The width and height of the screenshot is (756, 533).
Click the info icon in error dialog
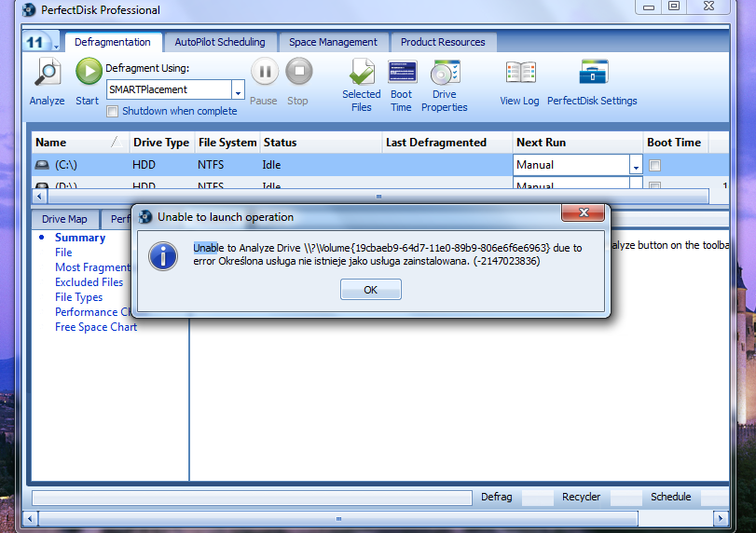pyautogui.click(x=163, y=256)
